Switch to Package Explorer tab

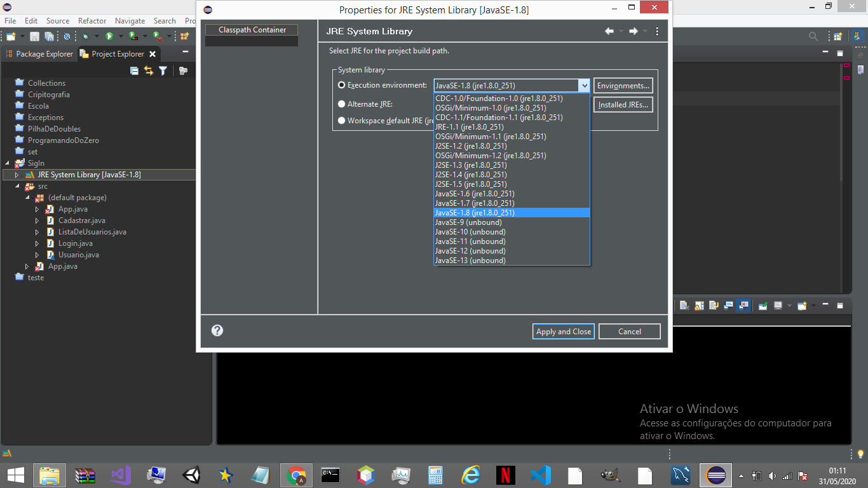[x=39, y=54]
